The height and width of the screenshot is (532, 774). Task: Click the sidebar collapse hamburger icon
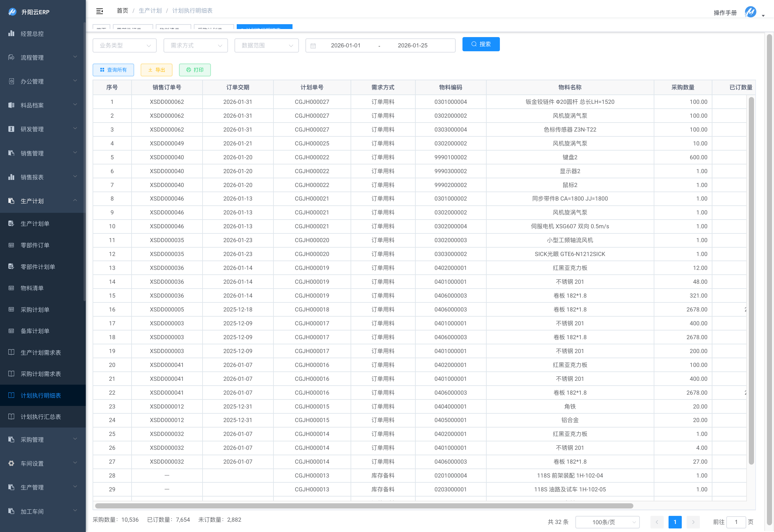99,11
